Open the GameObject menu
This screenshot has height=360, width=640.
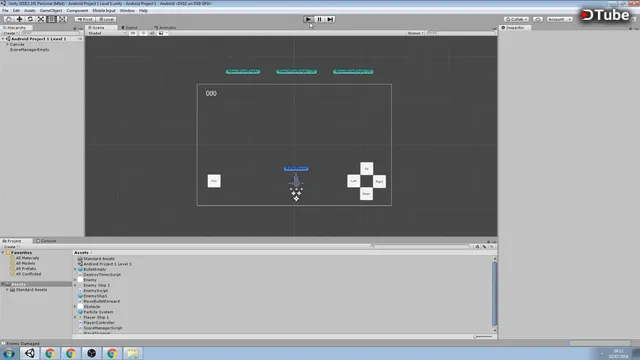pos(51,11)
